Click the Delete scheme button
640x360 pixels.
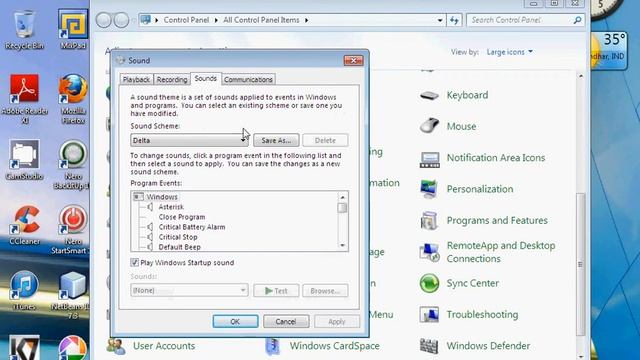pyautogui.click(x=325, y=140)
